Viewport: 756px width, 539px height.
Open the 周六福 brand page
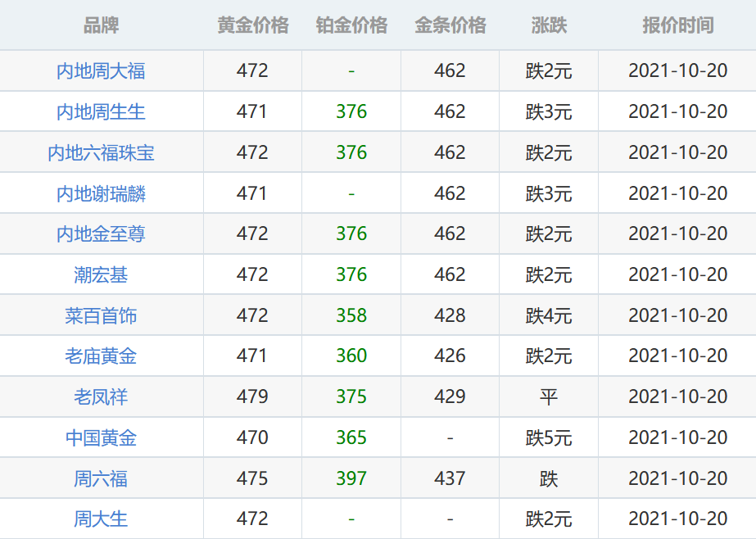pos(102,478)
